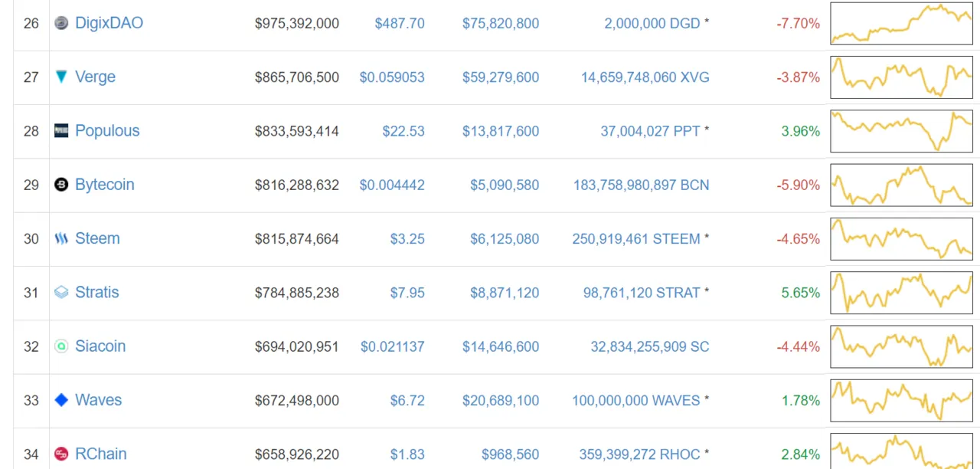Click the Waves blue diamond logo
This screenshot has height=469, width=980.
(61, 400)
